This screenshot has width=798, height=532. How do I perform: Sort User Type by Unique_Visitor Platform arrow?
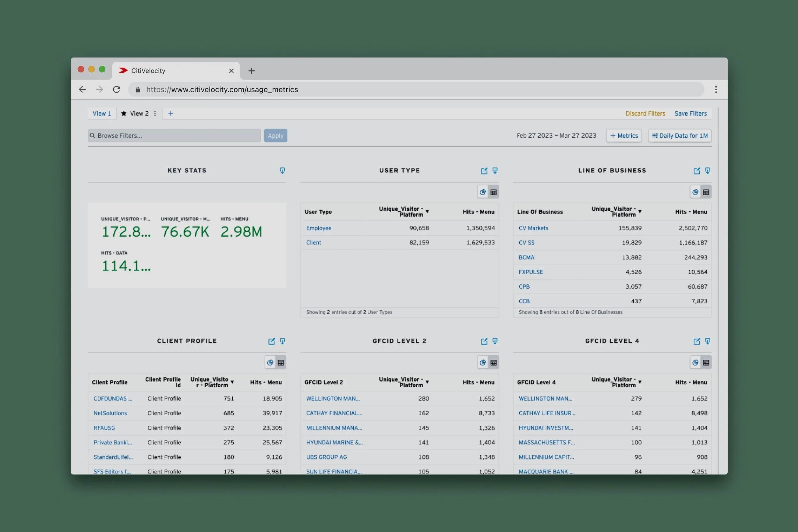point(427,212)
